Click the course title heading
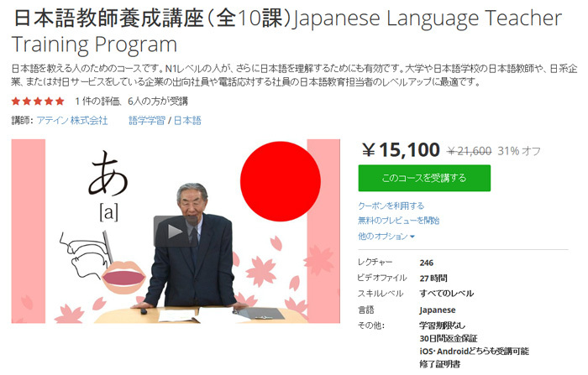This screenshot has height=375, width=588. [x=287, y=32]
